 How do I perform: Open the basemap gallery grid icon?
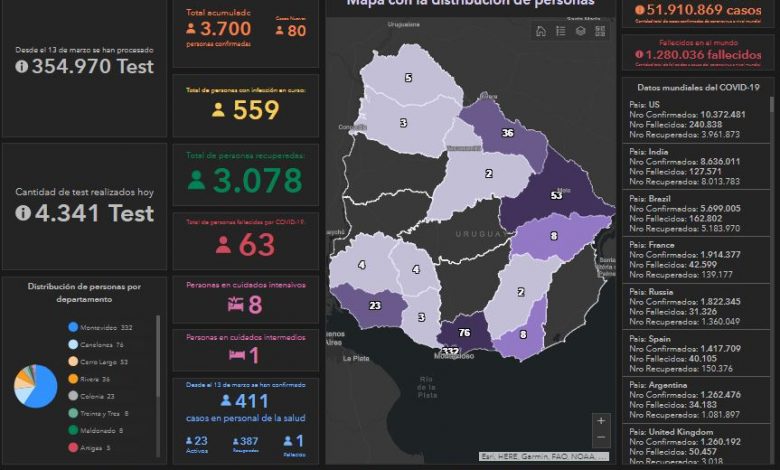click(x=600, y=31)
